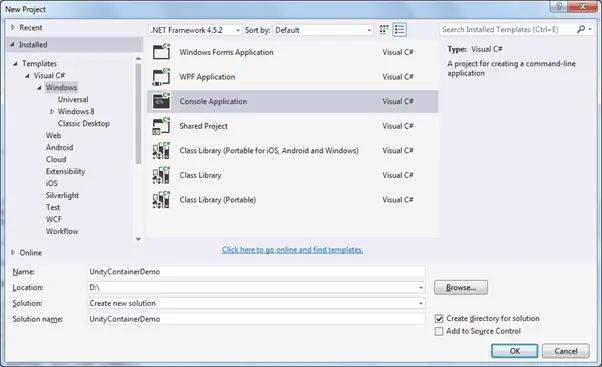Viewport: 602px width, 367px height.
Task: Select the Windows Forms Application template name
Action: tap(227, 52)
